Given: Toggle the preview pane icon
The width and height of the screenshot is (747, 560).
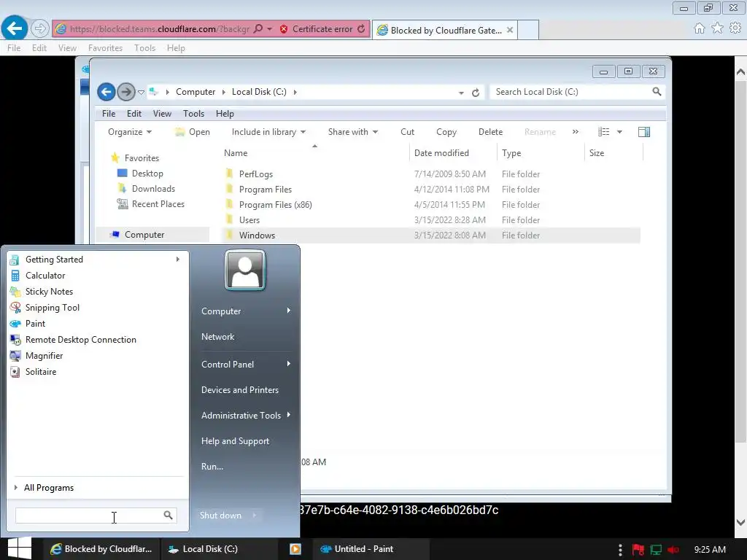Looking at the screenshot, I should [x=644, y=132].
